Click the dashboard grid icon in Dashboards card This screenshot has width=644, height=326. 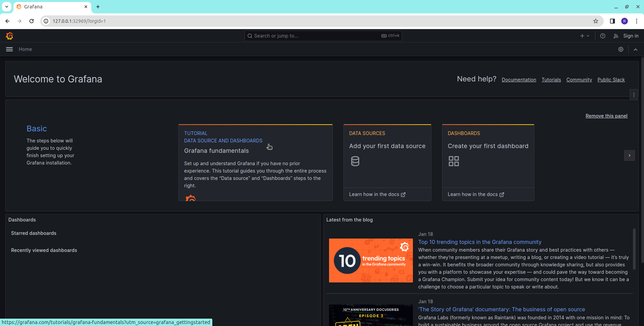click(x=454, y=161)
